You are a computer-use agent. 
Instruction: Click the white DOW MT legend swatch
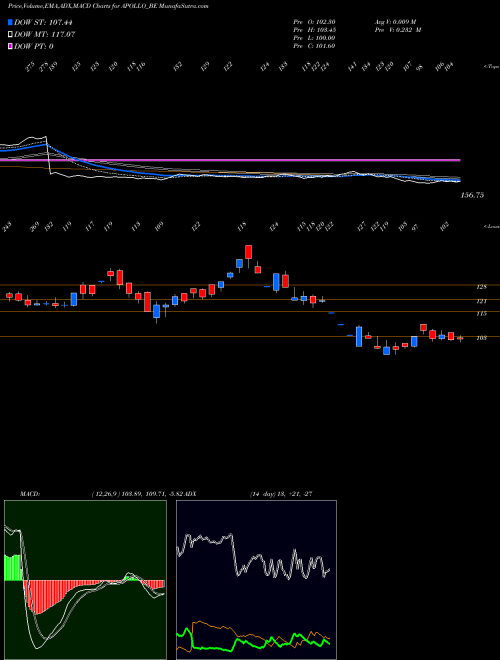coord(11,35)
